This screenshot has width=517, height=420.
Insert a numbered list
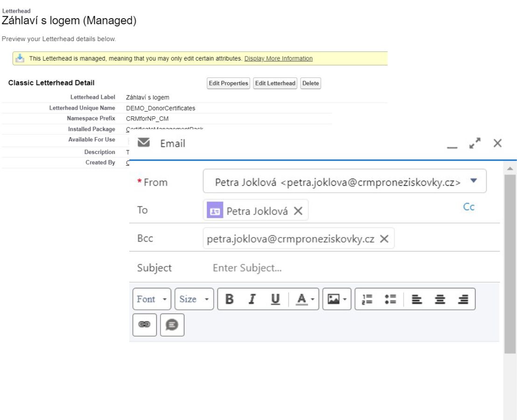[x=367, y=299]
